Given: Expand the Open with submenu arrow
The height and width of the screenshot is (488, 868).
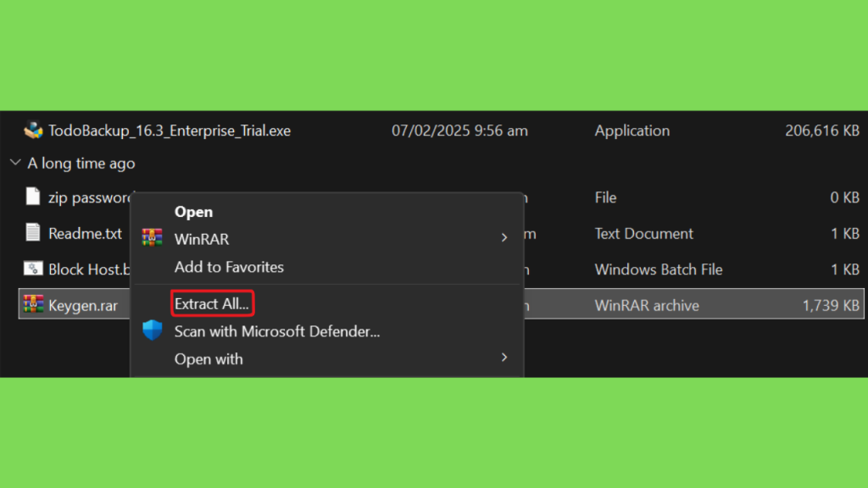Looking at the screenshot, I should tap(504, 358).
